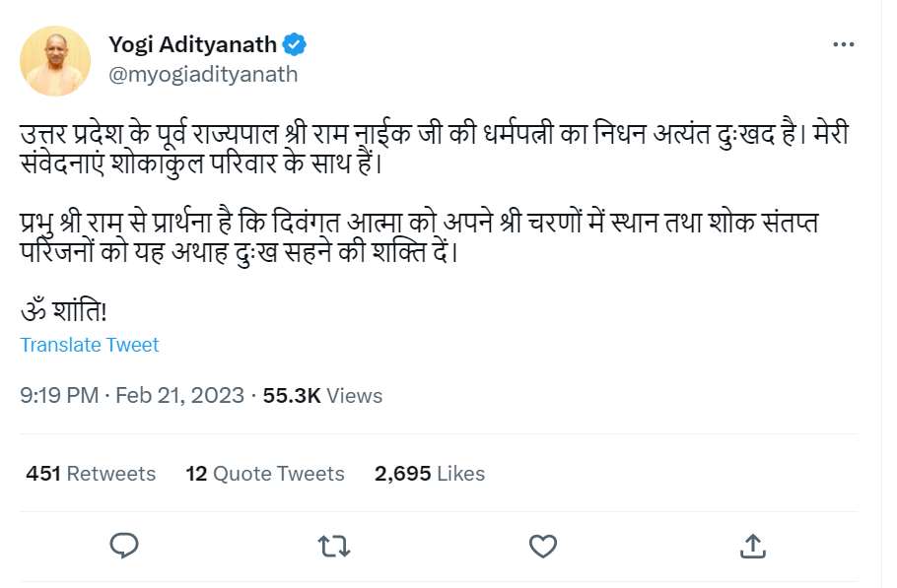The image size is (897, 588).
Task: Open the three-dot More options menu
Action: pyautogui.click(x=844, y=45)
